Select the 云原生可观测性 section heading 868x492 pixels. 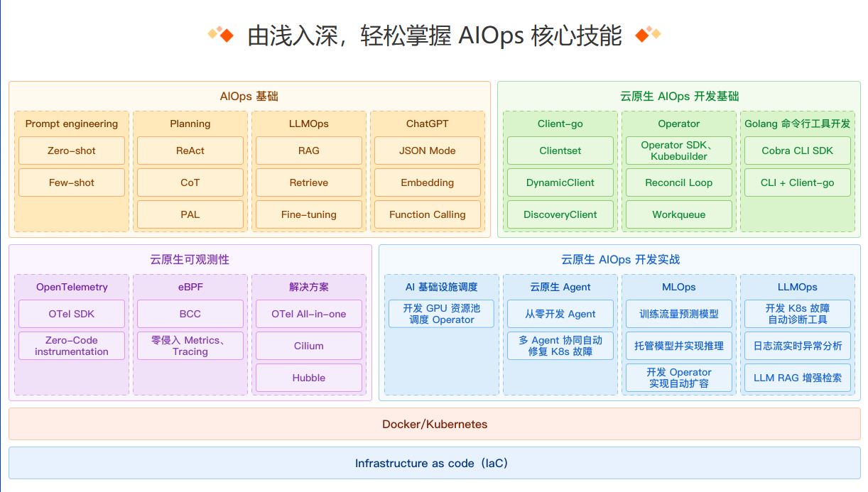pos(190,260)
